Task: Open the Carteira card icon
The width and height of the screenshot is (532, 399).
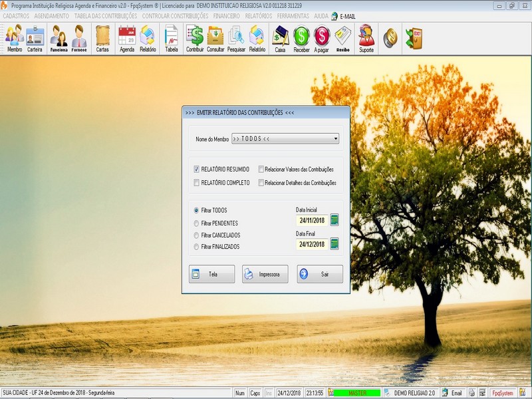Action: [x=35, y=39]
